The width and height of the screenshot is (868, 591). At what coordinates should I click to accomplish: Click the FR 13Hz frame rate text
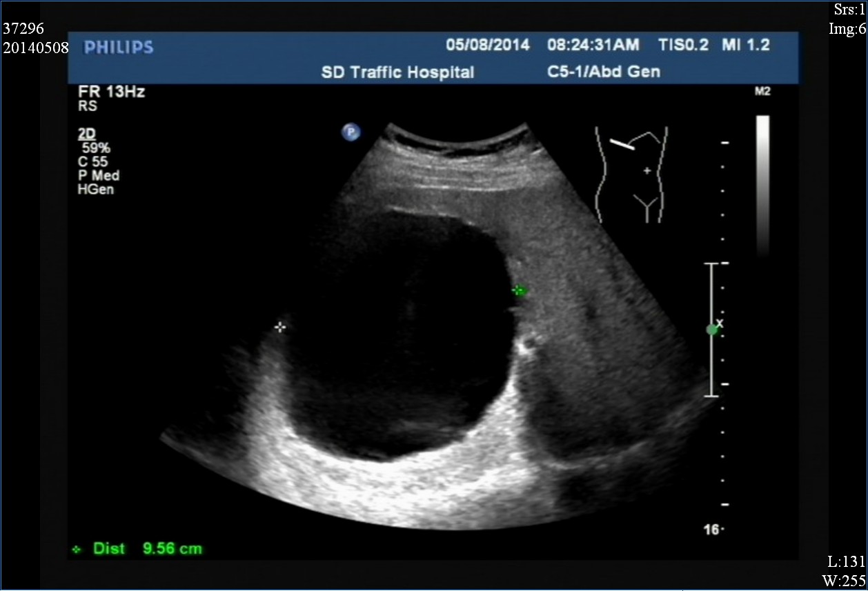(111, 92)
